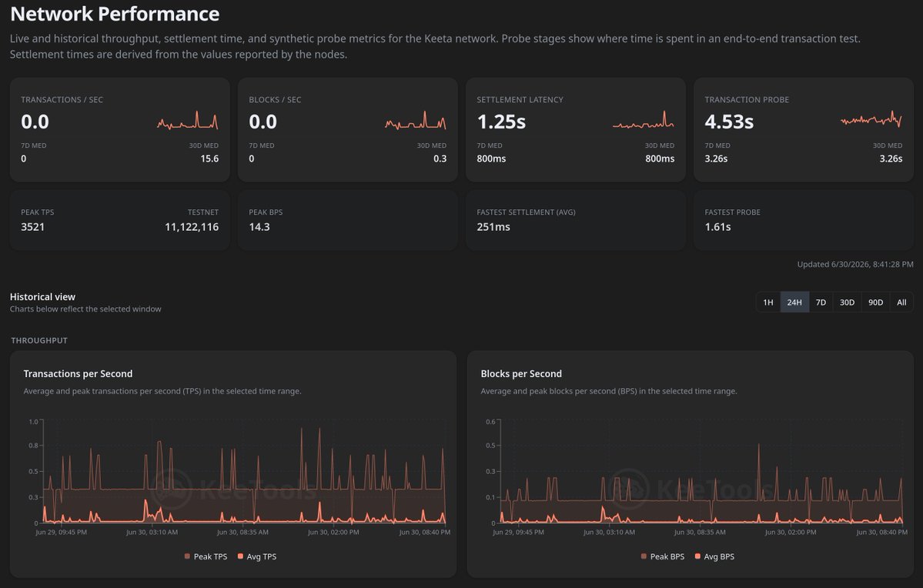Click the fastest settlement value 251ms
This screenshot has width=923, height=588.
pos(493,226)
